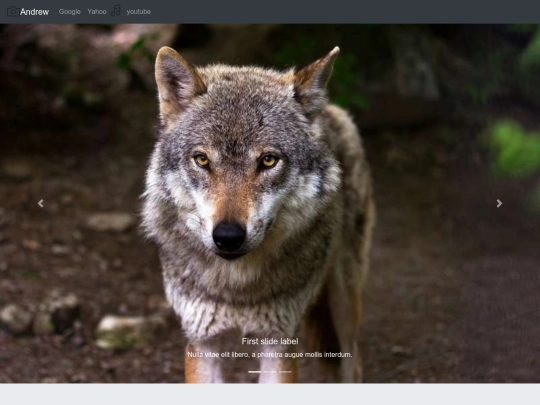The height and width of the screenshot is (405, 540).
Task: Open the Andrew brand link
Action: pos(34,12)
